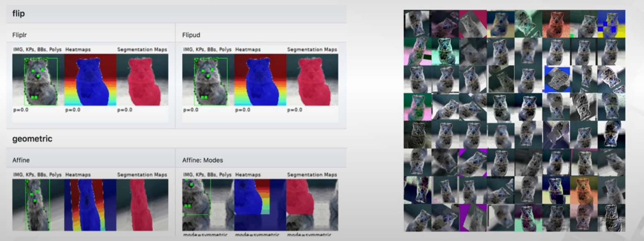This screenshot has width=644, height=241.
Task: Click "mode=symmetric" below Affine: Modes segmentation map
Action: point(309,235)
